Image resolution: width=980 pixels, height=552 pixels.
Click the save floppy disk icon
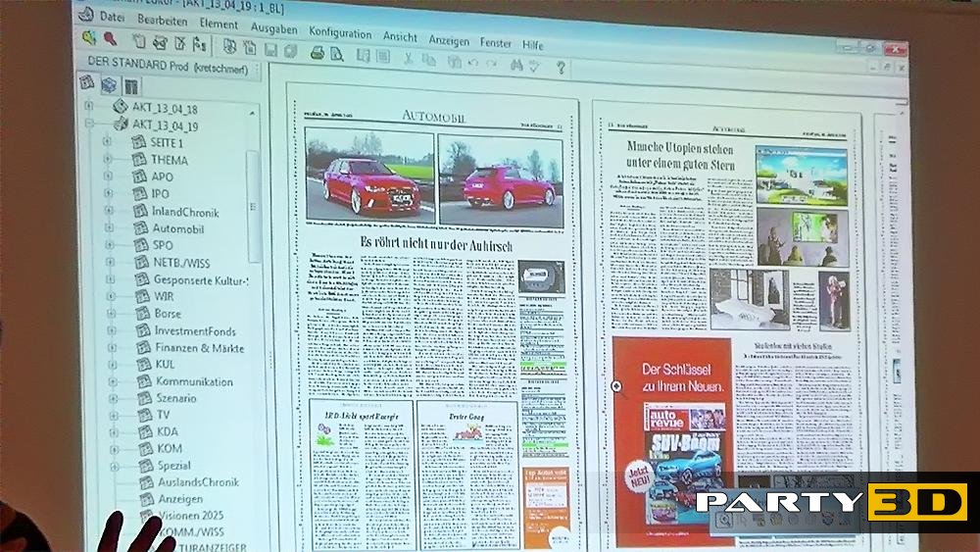tap(270, 50)
